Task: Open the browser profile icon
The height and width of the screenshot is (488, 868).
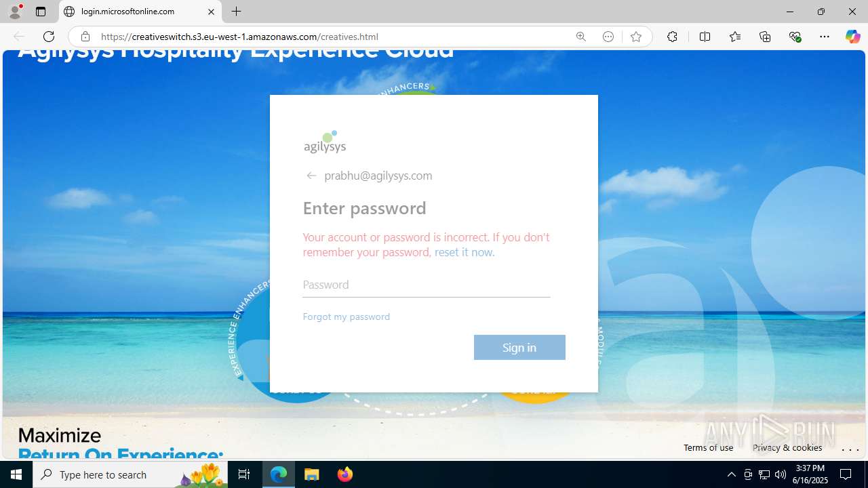Action: coord(15,12)
